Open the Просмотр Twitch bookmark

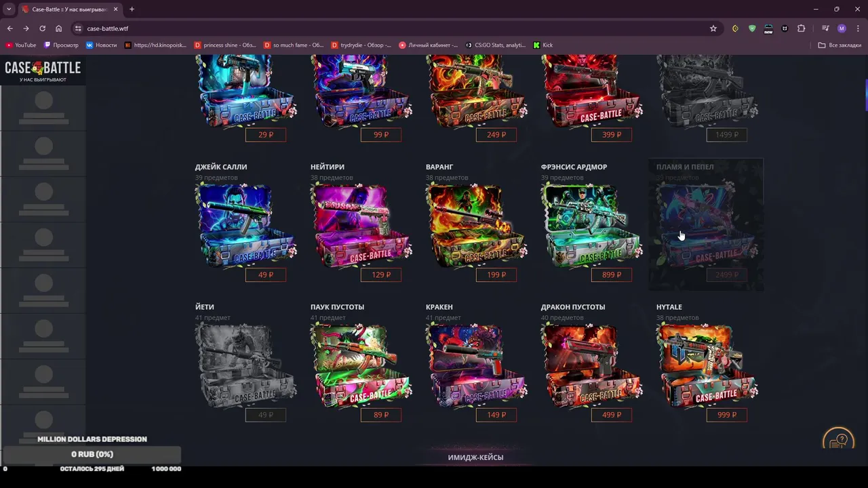tap(61, 45)
